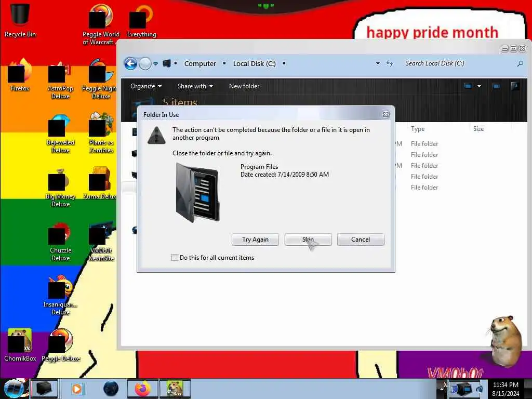Open Explorer help icon in toolbar
Viewport: 532px width, 399px height.
(515, 86)
